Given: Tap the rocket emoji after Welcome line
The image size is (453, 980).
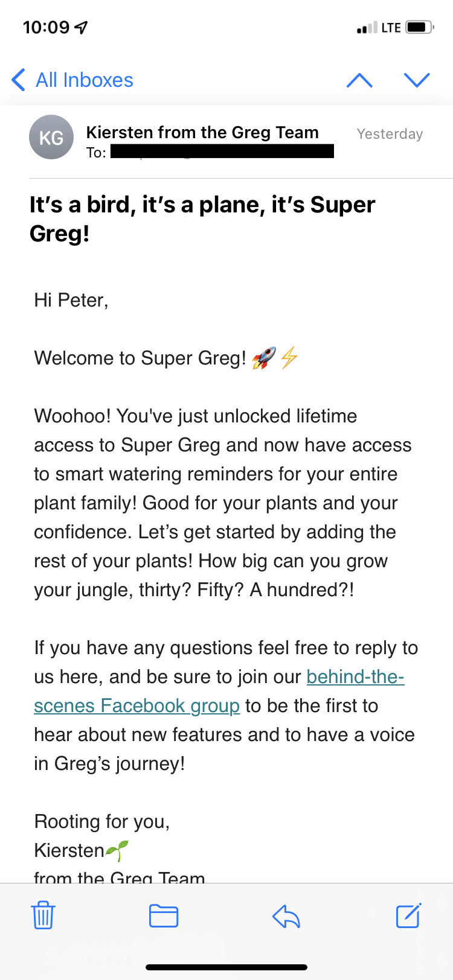Looking at the screenshot, I should click(264, 358).
